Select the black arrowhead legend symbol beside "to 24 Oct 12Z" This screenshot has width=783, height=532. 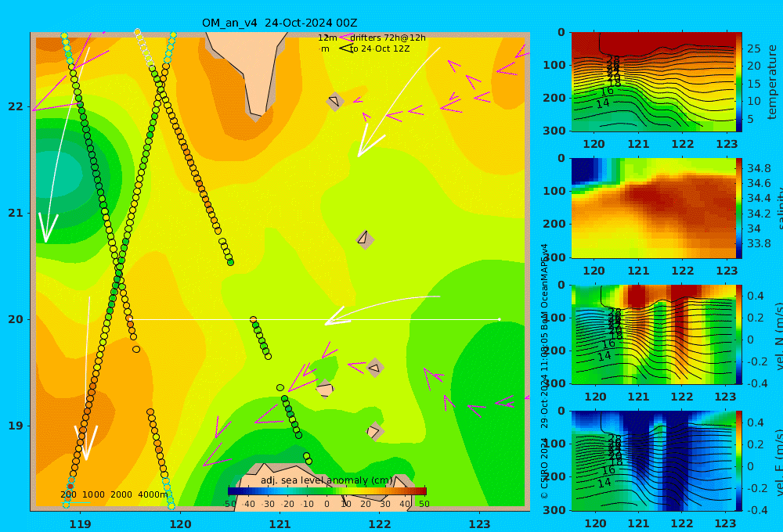pos(346,48)
